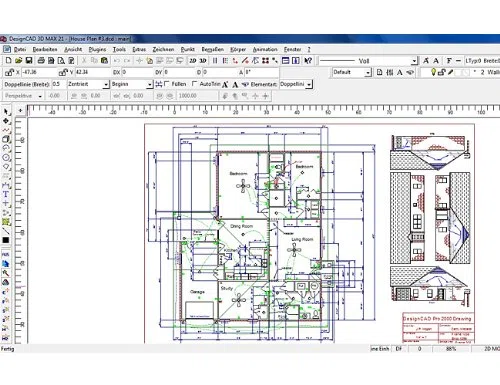
Task: Select the 3D box solid tool
Action: pos(6,139)
